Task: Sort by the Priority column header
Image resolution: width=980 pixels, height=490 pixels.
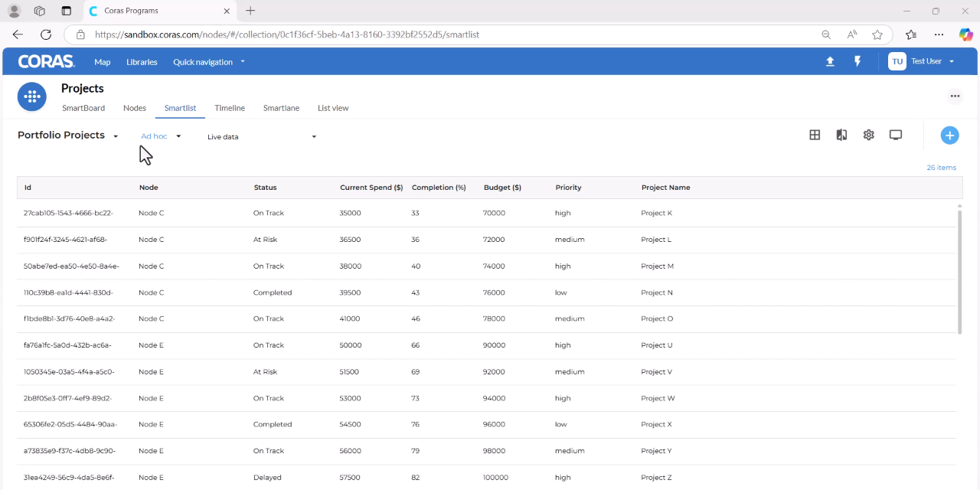Action: tap(568, 188)
